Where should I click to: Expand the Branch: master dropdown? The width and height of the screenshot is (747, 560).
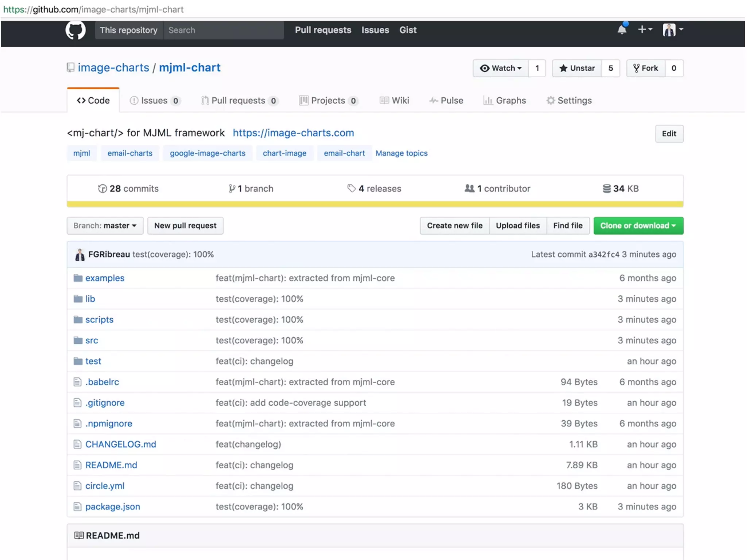[x=105, y=226]
